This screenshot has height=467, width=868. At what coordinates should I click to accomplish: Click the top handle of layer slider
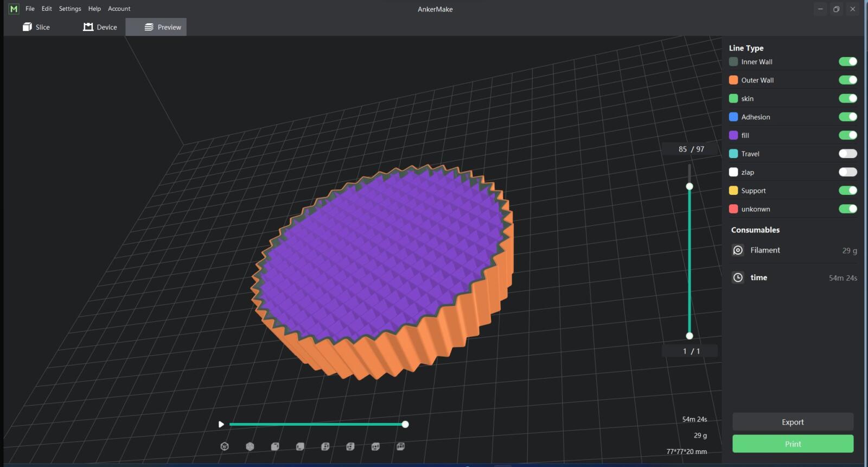(690, 186)
